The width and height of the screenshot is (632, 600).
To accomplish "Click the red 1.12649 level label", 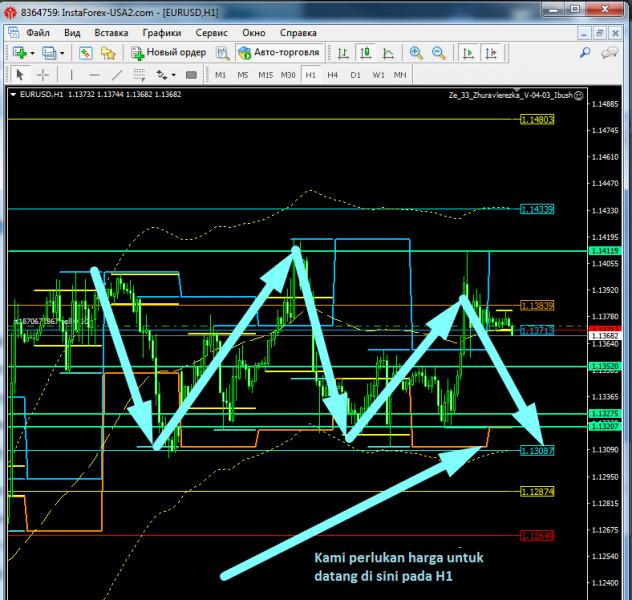I will point(537,536).
